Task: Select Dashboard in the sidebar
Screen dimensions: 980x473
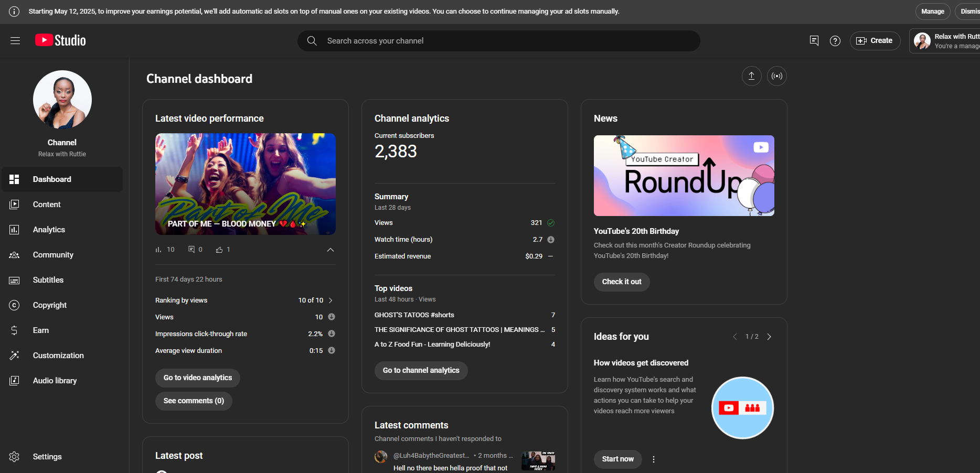Action: coord(62,179)
